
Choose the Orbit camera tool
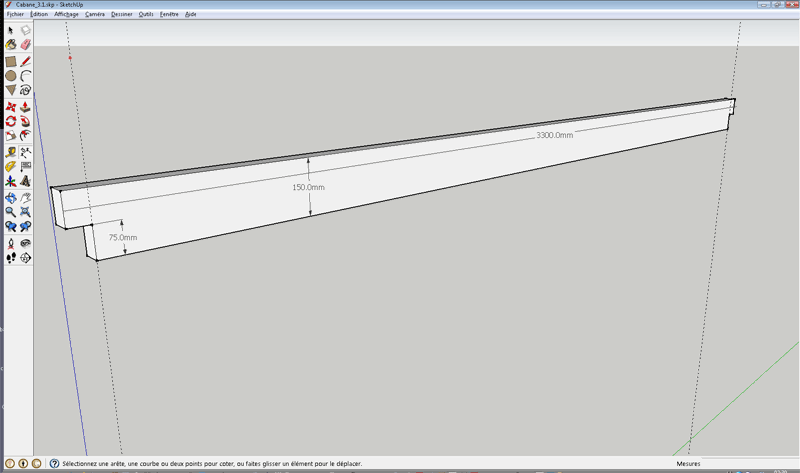pyautogui.click(x=11, y=197)
